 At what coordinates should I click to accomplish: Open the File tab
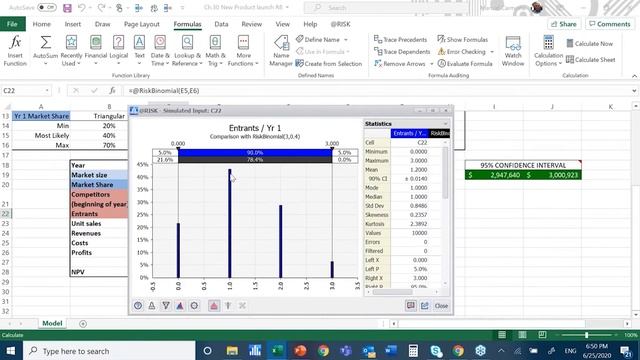tap(12, 24)
